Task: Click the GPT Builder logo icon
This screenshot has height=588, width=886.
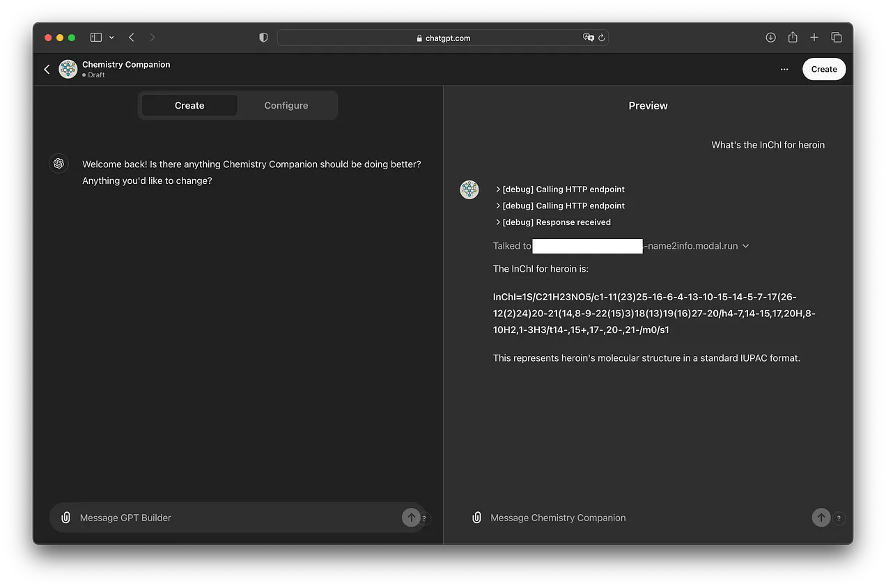Action: 59,163
